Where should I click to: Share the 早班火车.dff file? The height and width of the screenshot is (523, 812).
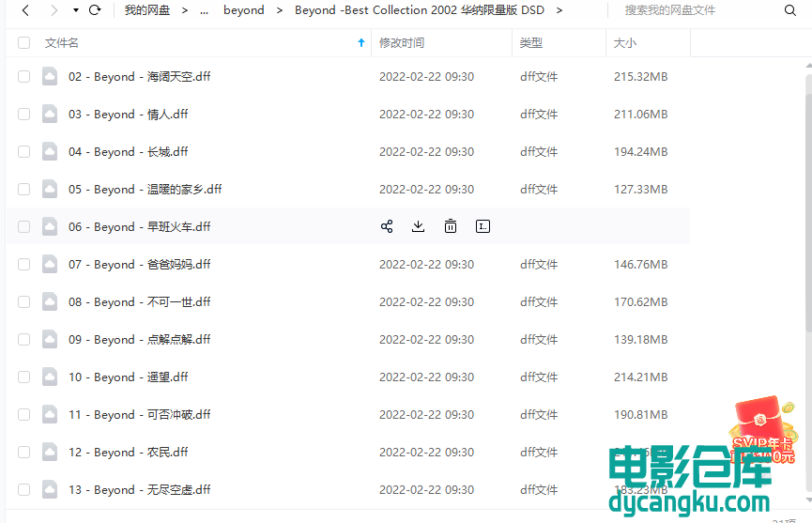coord(387,226)
